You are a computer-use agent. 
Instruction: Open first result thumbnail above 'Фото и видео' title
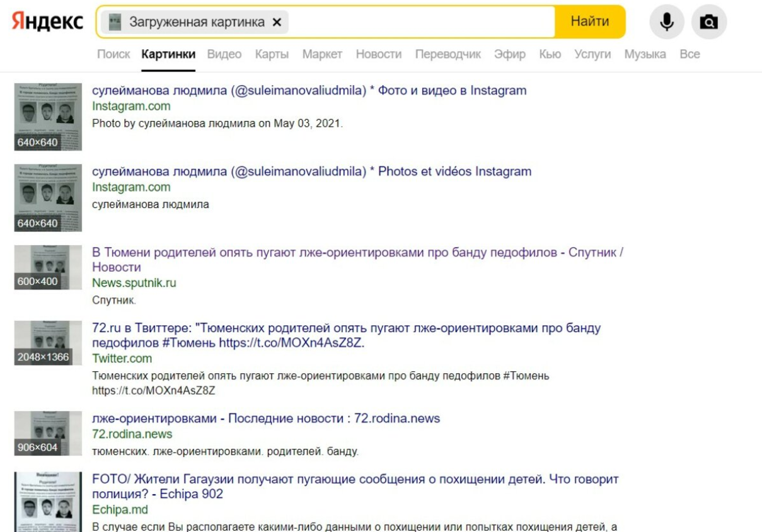pos(48,117)
